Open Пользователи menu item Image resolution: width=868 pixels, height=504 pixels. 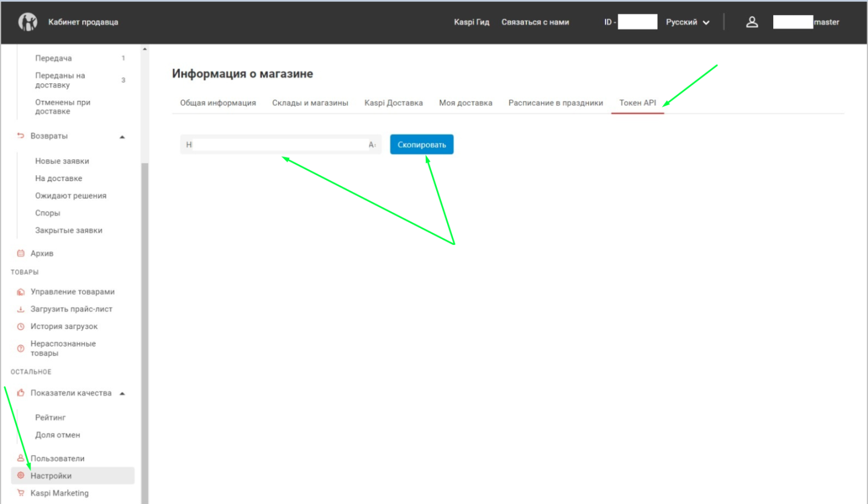click(58, 458)
